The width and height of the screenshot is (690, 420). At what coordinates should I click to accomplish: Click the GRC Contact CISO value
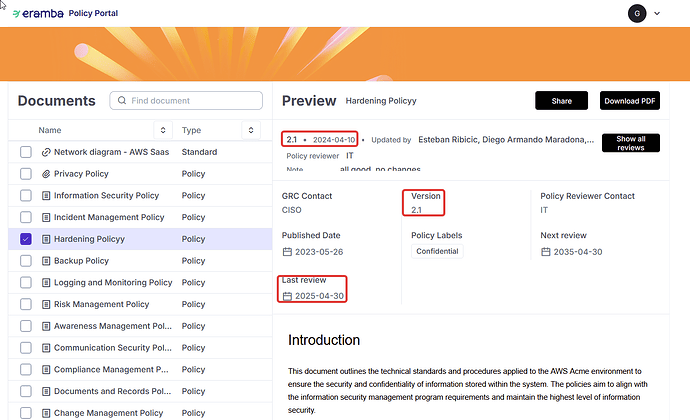click(291, 210)
